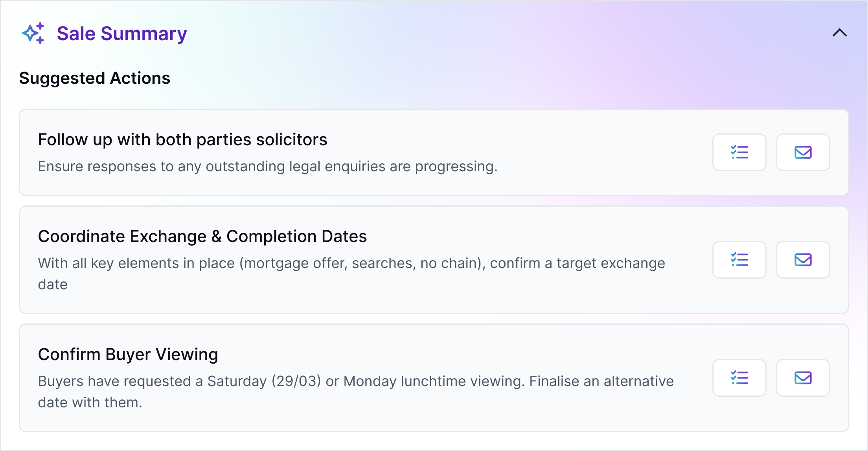Viewport: 868px width, 451px height.
Task: Create task for follow up with solicitors
Action: (x=739, y=152)
